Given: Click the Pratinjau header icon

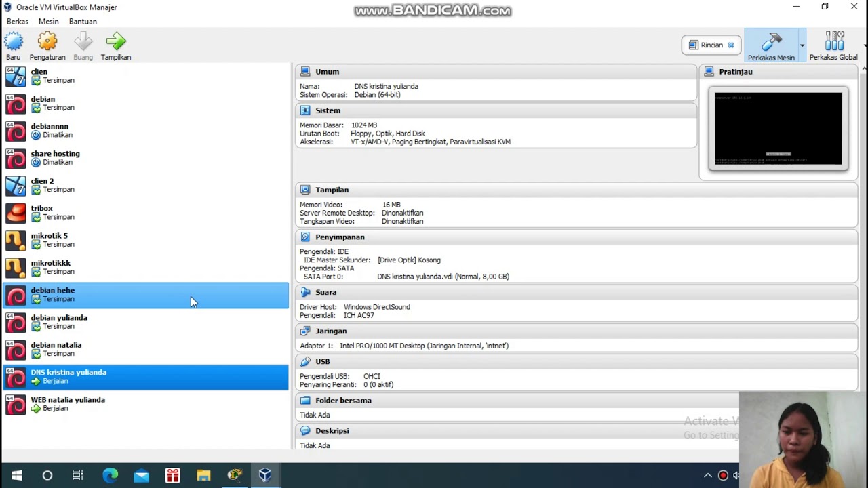Looking at the screenshot, I should (709, 72).
